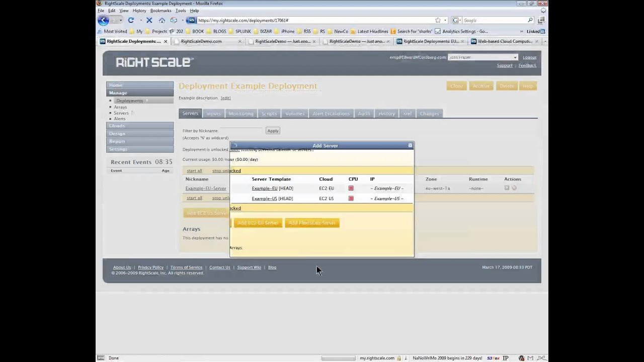Open the Firefox File menu
Image resolution: width=644 pixels, height=362 pixels.
click(101, 11)
